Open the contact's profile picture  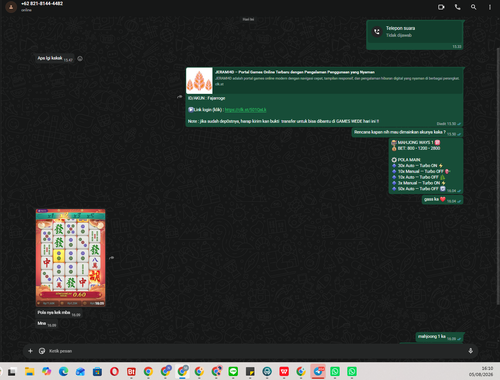pyautogui.click(x=11, y=7)
